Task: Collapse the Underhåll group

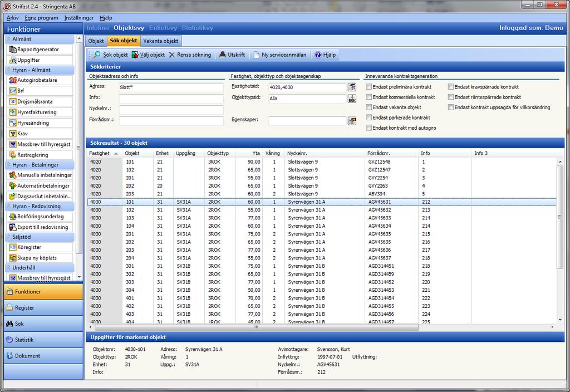Action: click(40, 268)
